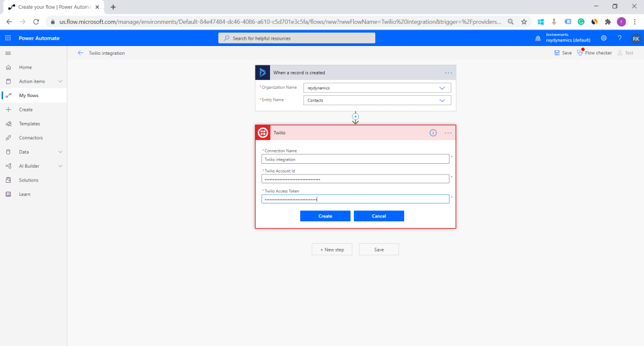Expand Action items in the sidebar
Image resolution: width=644 pixels, height=346 pixels.
(60, 81)
